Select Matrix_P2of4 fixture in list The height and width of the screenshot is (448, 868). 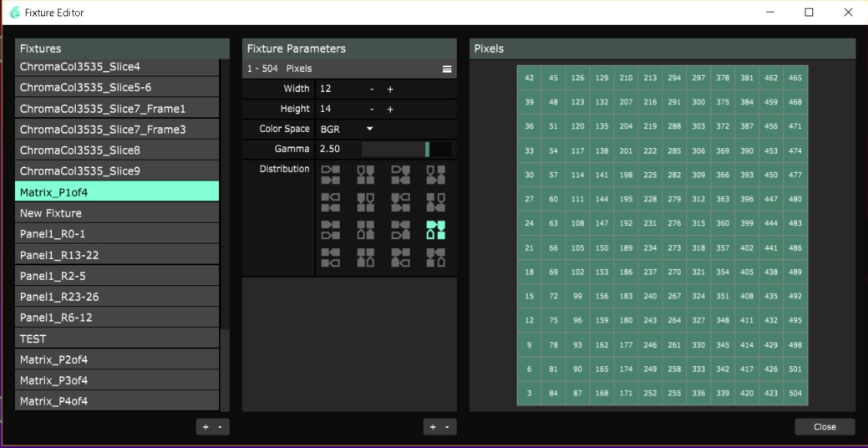(117, 359)
